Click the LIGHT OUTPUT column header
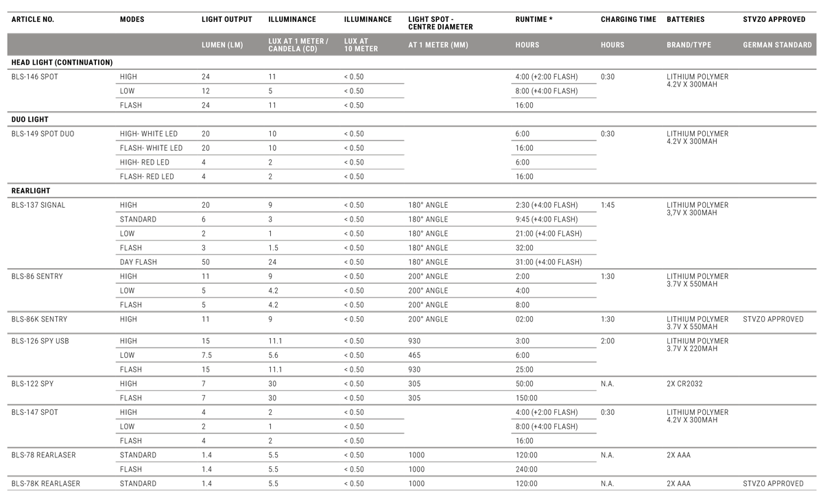This screenshot has height=504, width=823. pos(227,20)
